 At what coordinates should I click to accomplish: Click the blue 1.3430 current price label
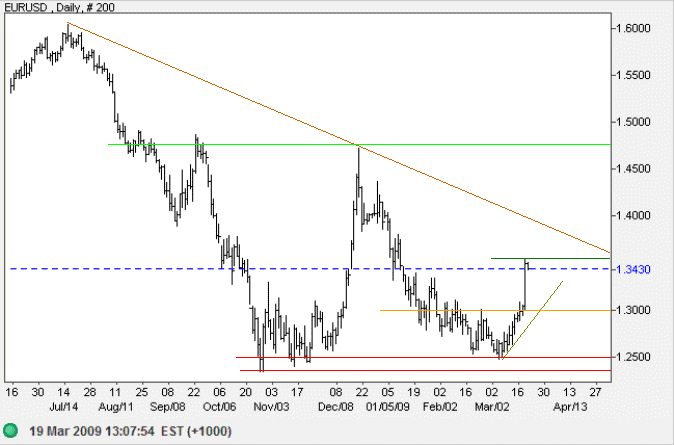click(633, 270)
